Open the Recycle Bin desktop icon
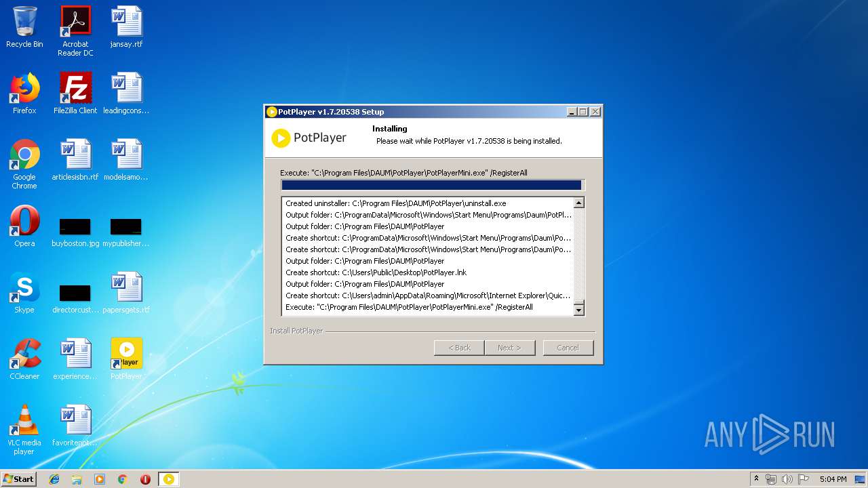868x488 pixels. [x=24, y=27]
